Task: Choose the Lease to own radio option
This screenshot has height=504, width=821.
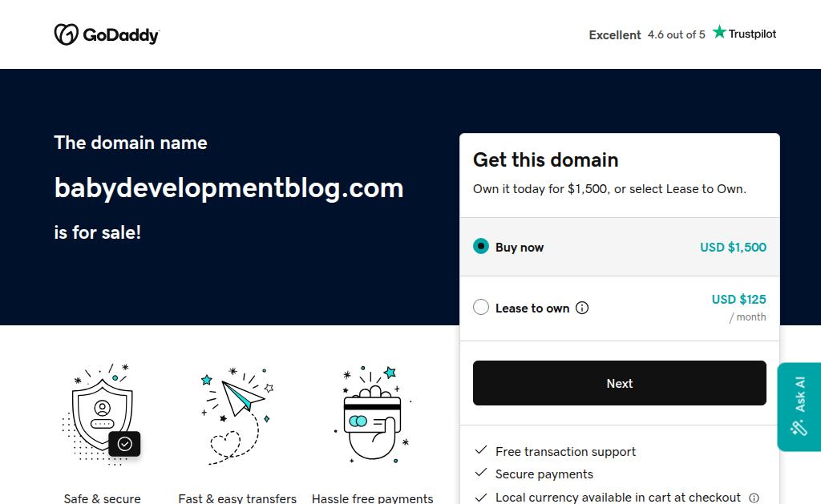Action: [x=481, y=308]
